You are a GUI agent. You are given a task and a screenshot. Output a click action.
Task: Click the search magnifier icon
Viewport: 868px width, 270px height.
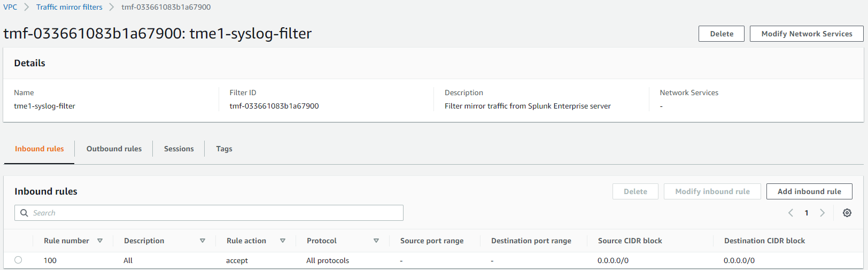[x=24, y=213]
